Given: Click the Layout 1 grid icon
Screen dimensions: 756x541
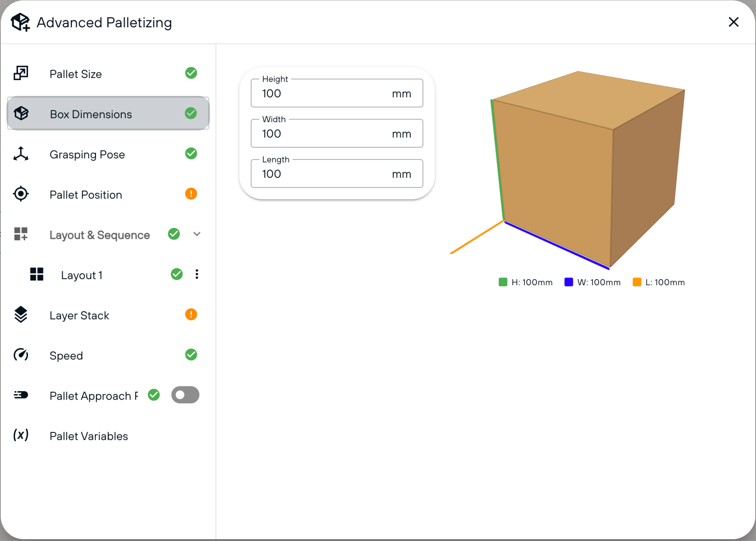Looking at the screenshot, I should pyautogui.click(x=37, y=274).
